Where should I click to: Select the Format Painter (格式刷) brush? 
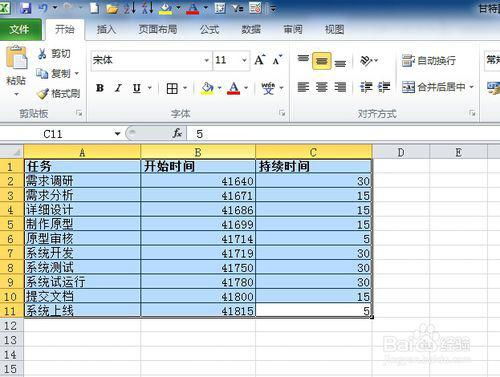43,94
